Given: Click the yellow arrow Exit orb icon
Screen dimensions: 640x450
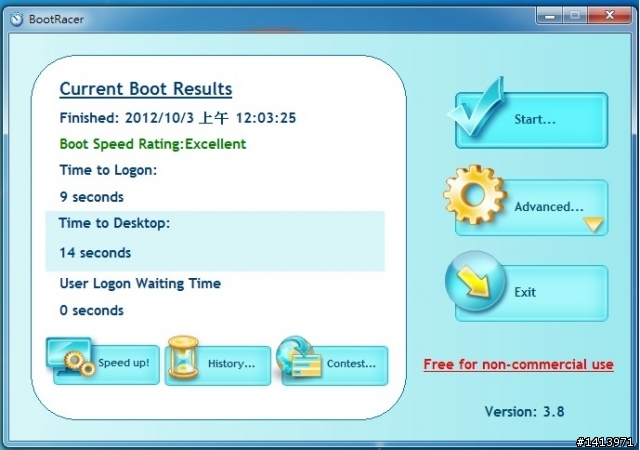Looking at the screenshot, I should point(475,281).
